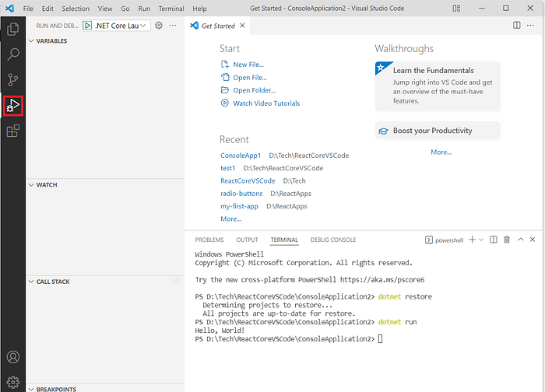Open the Source Control view
Viewport: 545px width, 392px height.
13,79
